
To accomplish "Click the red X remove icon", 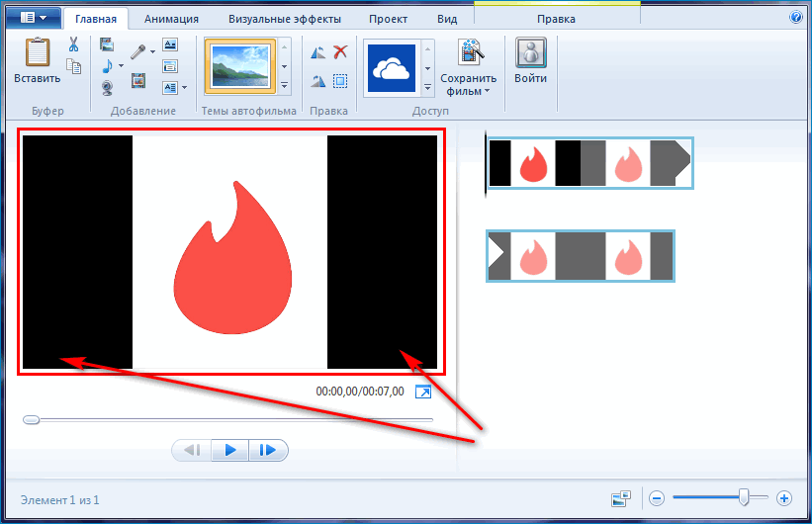I will click(340, 52).
